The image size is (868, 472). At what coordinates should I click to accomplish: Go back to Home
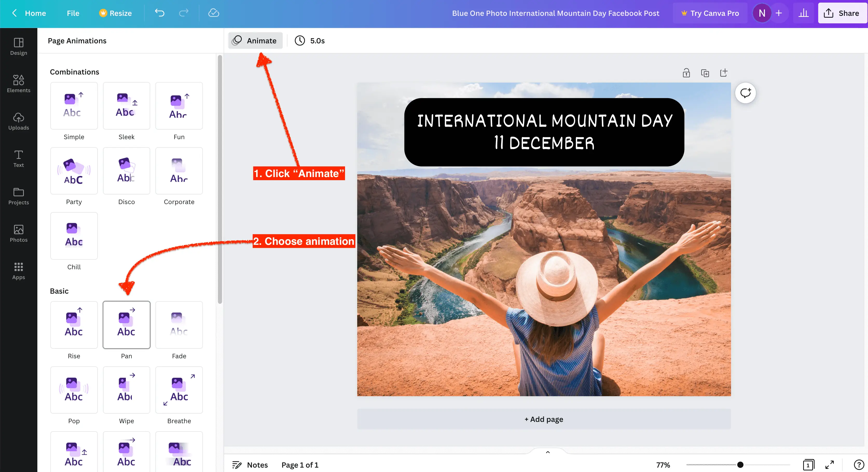pyautogui.click(x=29, y=13)
